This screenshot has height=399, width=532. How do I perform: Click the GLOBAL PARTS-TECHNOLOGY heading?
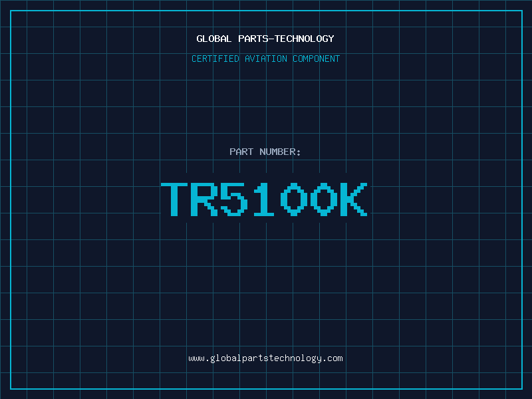[265, 39]
